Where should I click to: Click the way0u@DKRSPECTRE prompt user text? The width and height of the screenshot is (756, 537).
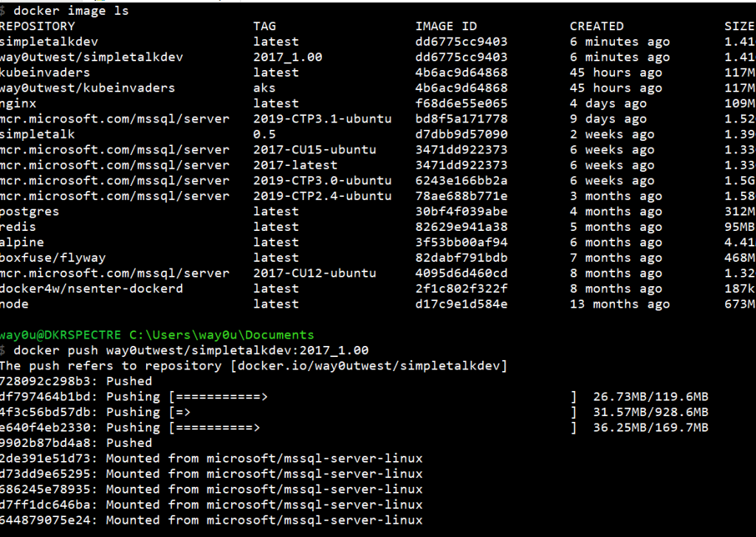61,335
